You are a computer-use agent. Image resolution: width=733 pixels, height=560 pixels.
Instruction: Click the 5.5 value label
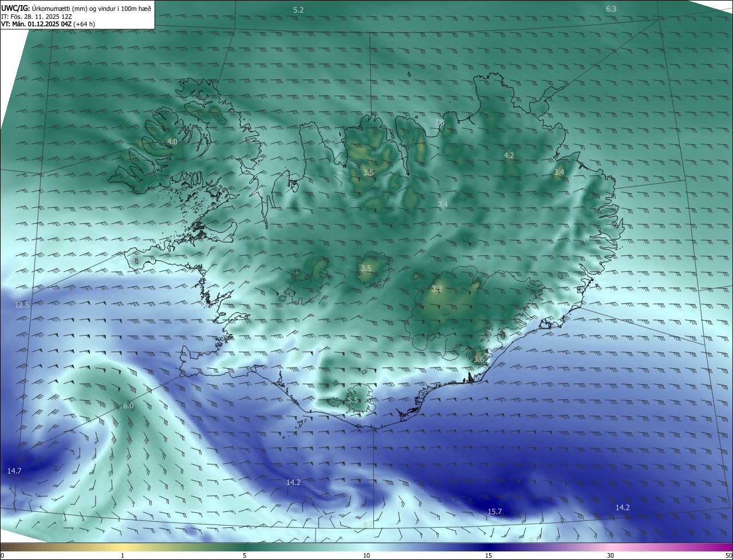[x=353, y=400]
